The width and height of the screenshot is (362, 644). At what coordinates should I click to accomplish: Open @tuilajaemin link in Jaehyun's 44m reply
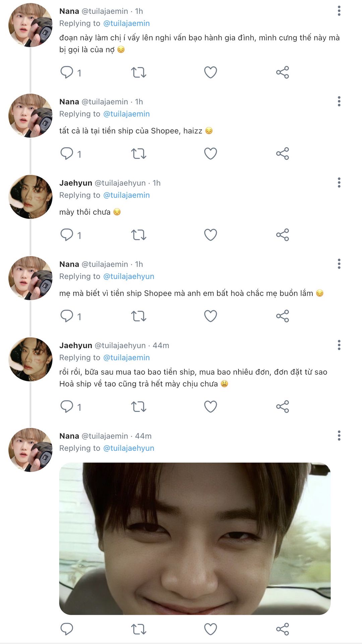click(x=126, y=358)
